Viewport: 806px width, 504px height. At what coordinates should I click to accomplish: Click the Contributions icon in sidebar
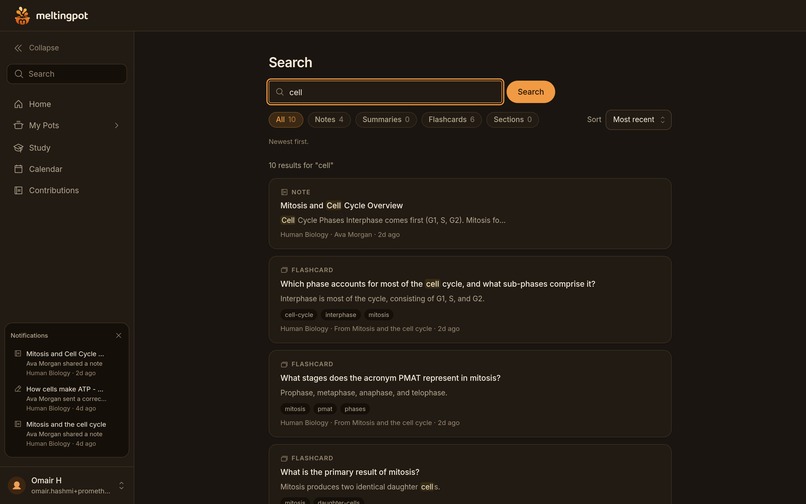(19, 190)
